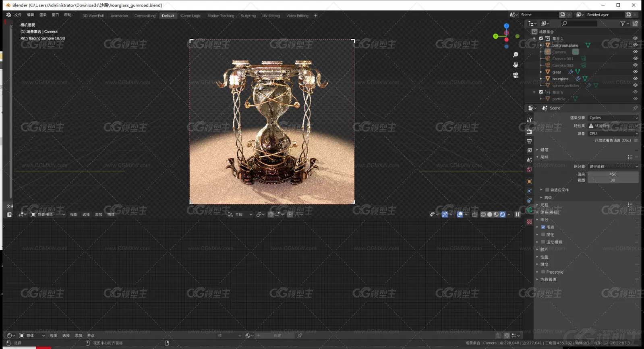Switch to the Animation workspace tab
The image size is (644, 349).
coord(119,16)
